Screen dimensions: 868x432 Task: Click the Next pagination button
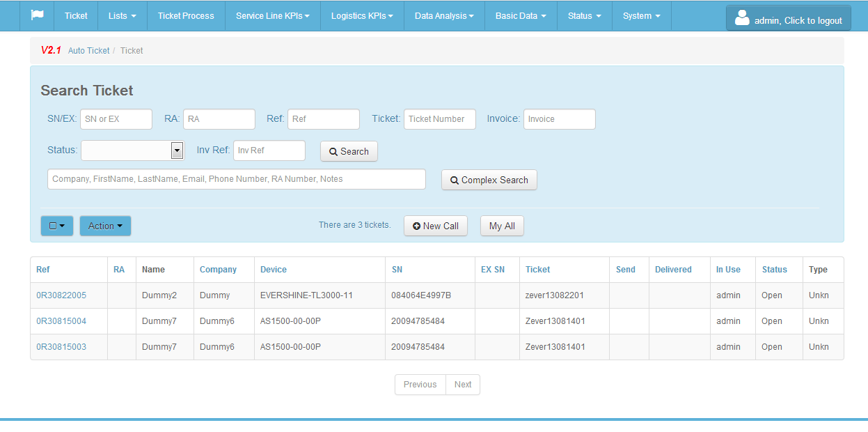(463, 385)
